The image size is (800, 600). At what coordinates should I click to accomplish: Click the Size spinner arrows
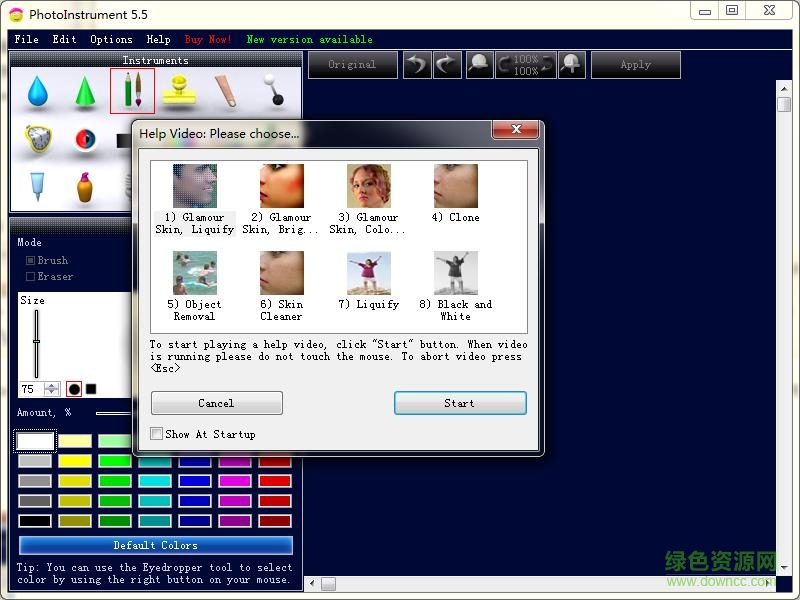coord(52,389)
